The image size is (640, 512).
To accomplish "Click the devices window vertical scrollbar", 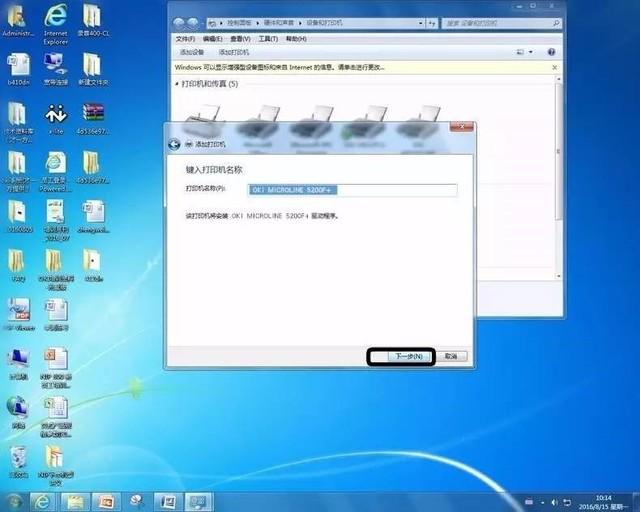I will (559, 178).
